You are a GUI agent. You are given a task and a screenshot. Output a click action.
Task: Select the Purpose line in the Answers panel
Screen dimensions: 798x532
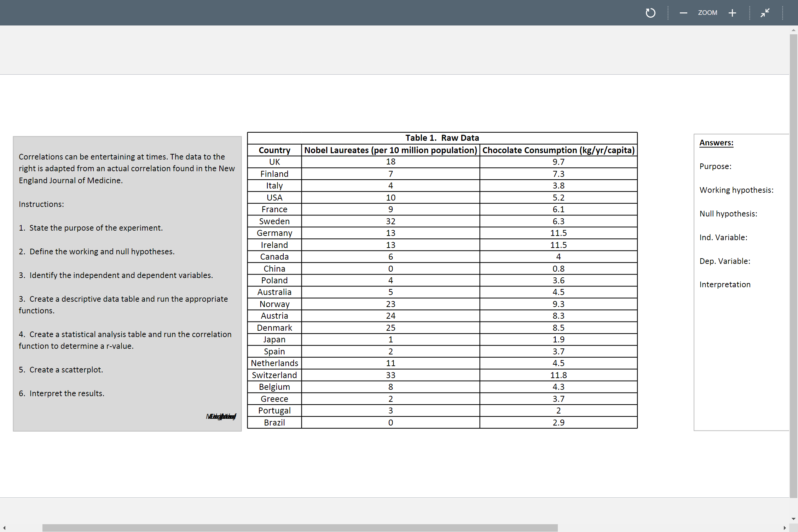(716, 166)
